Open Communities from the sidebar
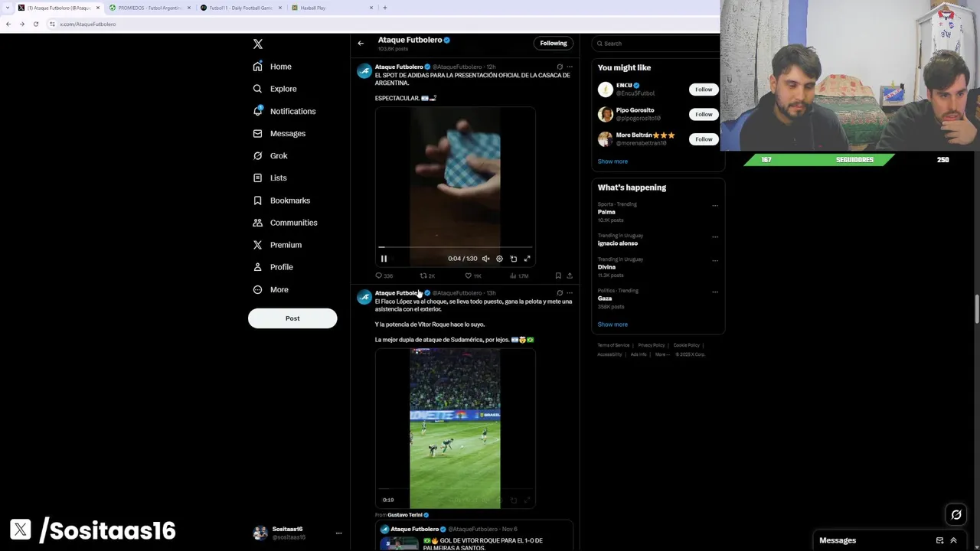Viewport: 980px width, 551px height. [x=285, y=223]
